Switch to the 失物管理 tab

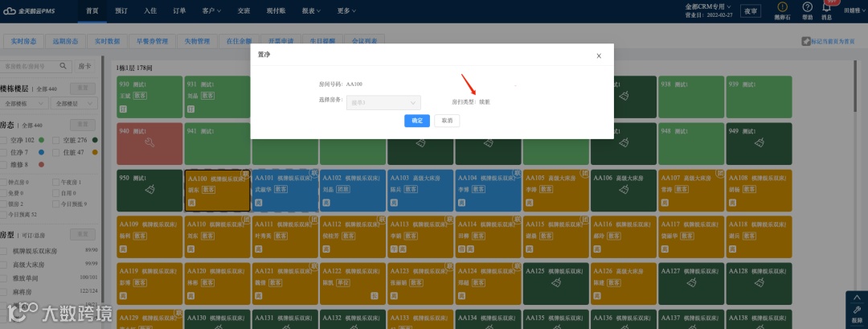[197, 41]
